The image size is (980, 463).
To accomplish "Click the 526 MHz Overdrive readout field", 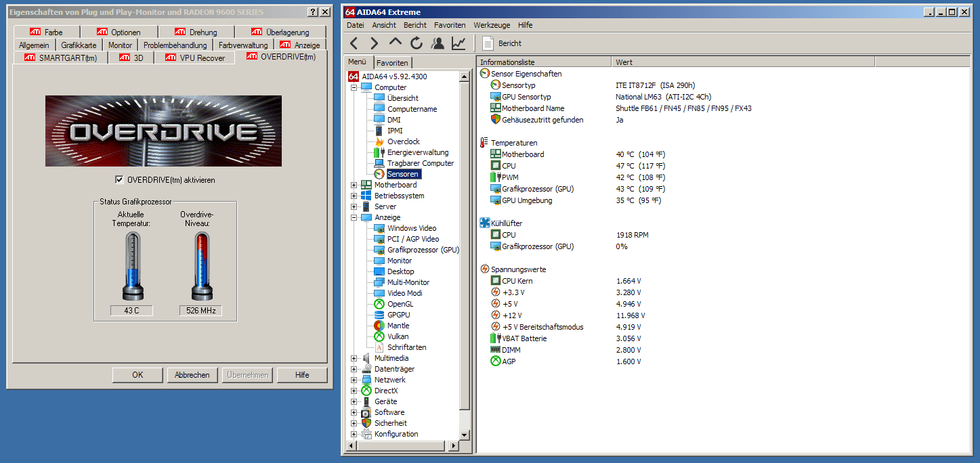I will click(x=200, y=311).
